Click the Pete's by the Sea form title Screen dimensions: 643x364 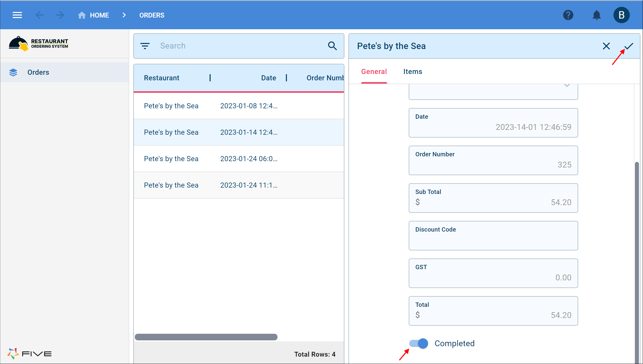coord(391,46)
